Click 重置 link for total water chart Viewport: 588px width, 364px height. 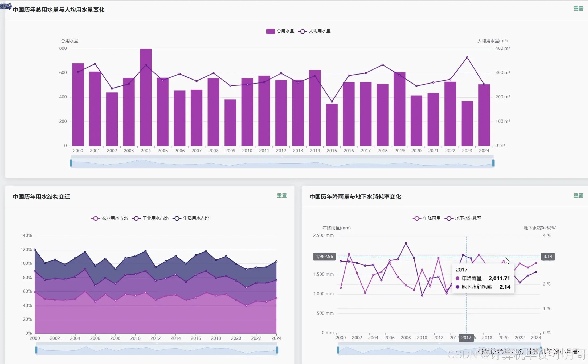pyautogui.click(x=578, y=9)
